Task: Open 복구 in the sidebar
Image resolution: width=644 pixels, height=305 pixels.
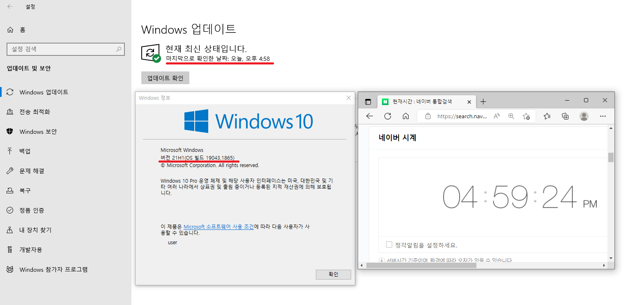Action: tap(66, 190)
